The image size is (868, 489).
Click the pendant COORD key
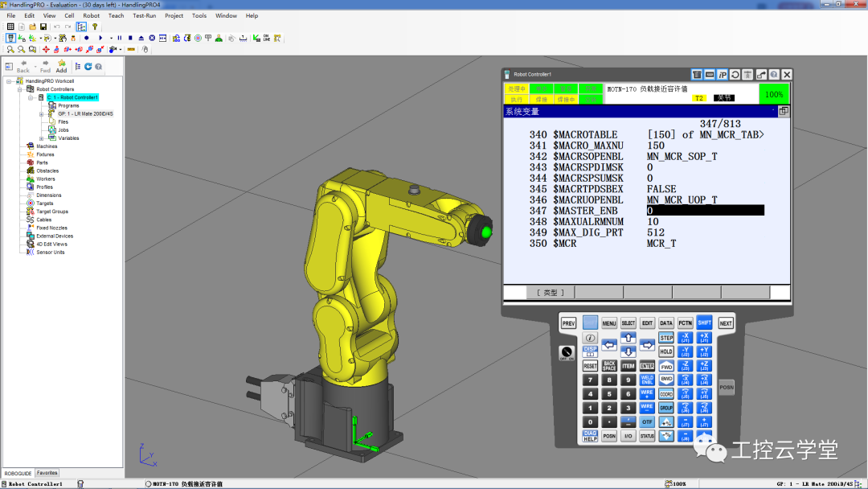click(666, 394)
